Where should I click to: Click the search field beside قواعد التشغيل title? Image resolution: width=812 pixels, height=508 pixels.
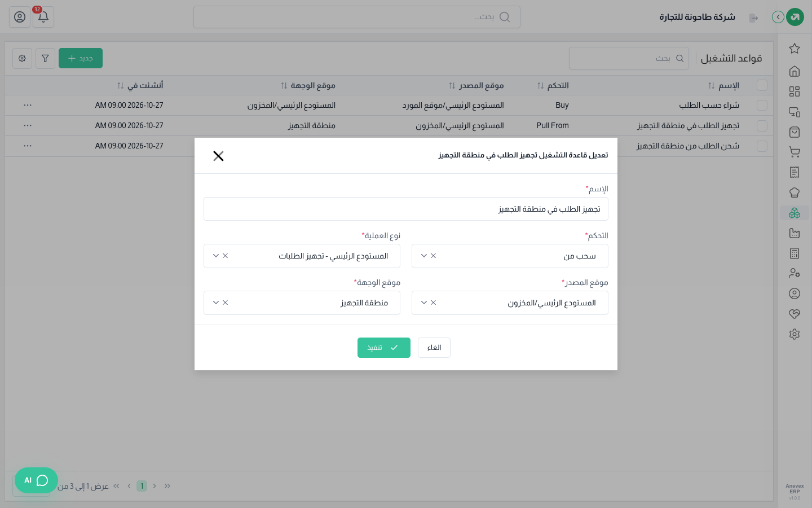(629, 58)
